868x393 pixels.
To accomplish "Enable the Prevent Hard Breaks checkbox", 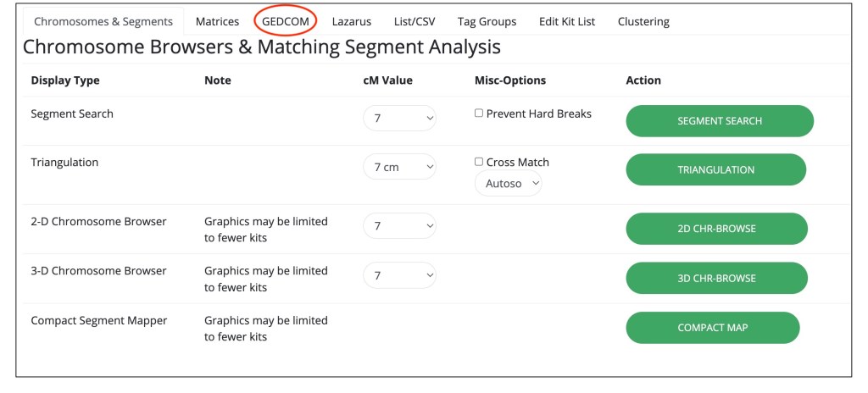I will click(x=479, y=113).
